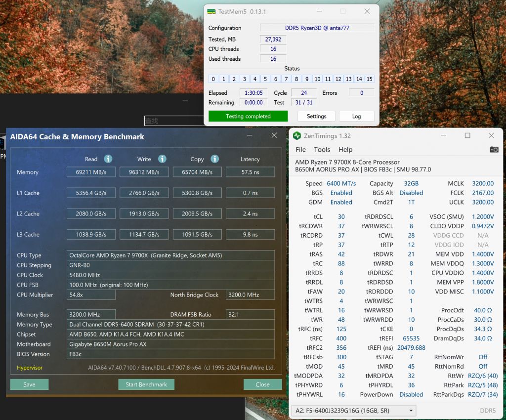Click the ZenTimings green logo icon

pos(297,136)
